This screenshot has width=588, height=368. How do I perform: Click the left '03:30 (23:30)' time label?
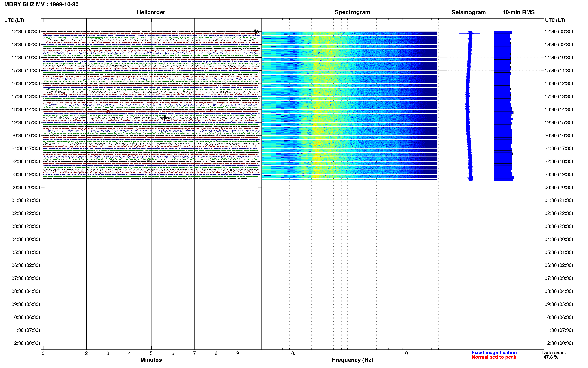pyautogui.click(x=26, y=226)
